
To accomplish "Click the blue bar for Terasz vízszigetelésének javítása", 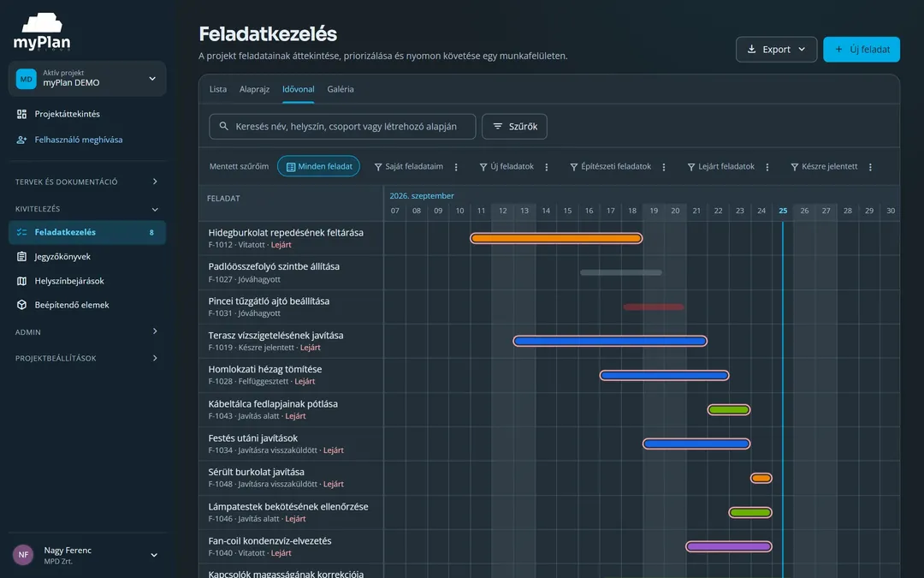I will click(610, 341).
